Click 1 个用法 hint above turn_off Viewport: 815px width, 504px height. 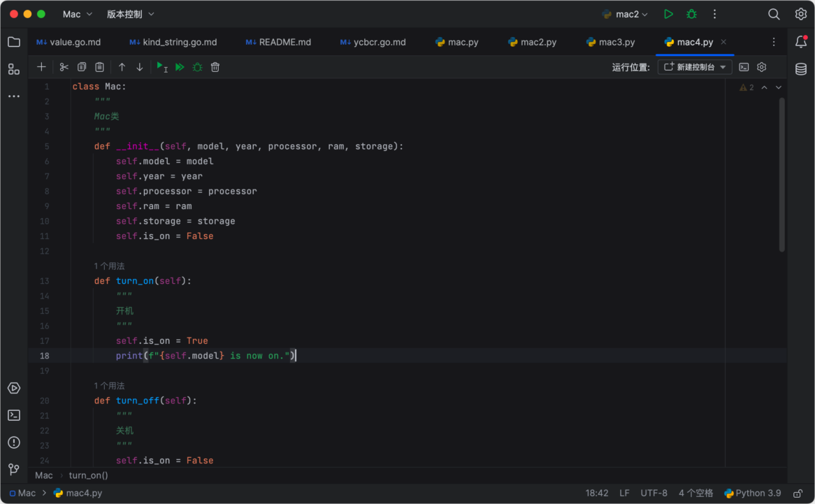pos(109,386)
